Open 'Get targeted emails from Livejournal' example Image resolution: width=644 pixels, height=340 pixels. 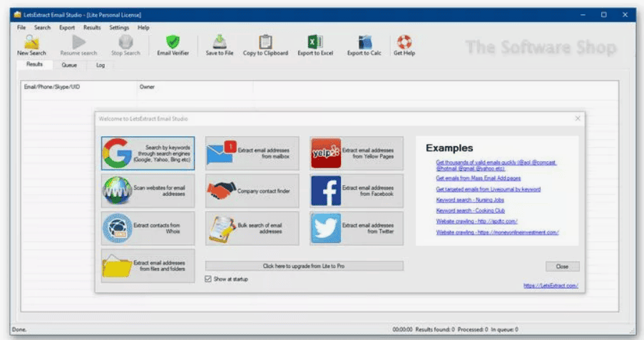pos(489,190)
